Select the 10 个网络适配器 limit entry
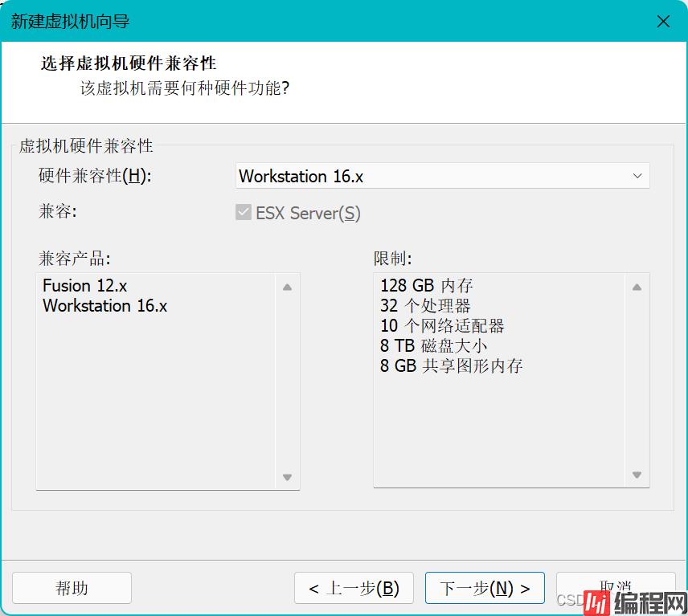 [442, 326]
